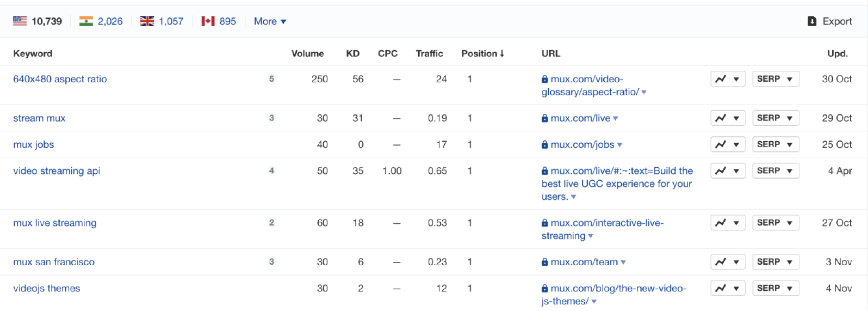Click SERP features badge 4 for video streaming api

(x=271, y=170)
